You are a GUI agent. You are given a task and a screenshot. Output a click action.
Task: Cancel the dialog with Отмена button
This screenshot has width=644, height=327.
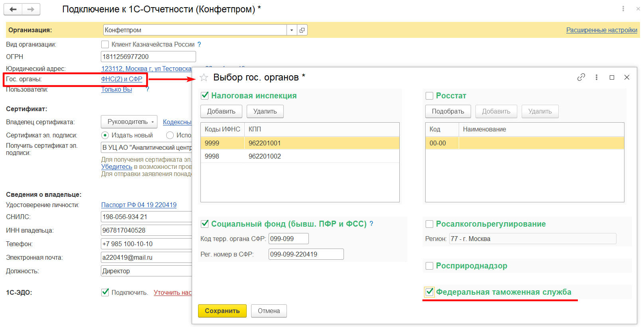pyautogui.click(x=269, y=311)
